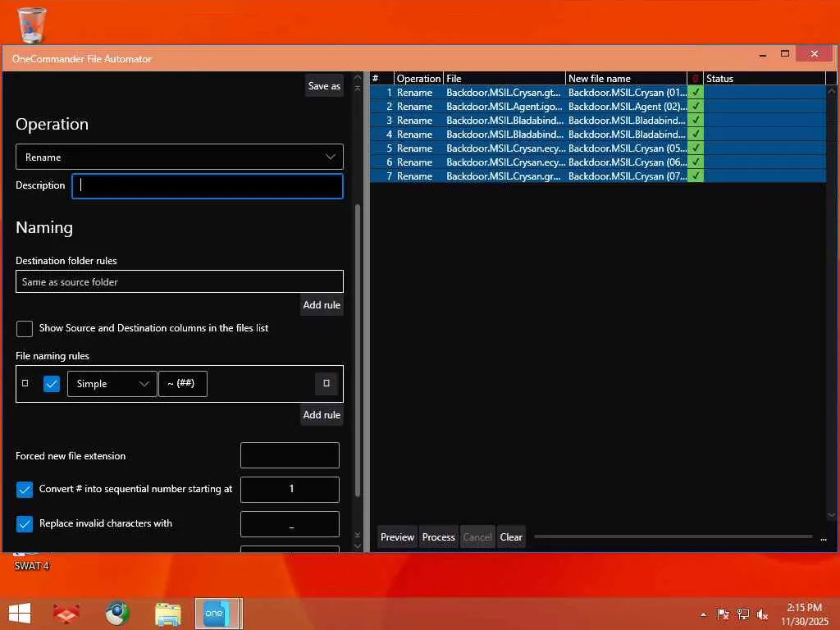
Task: Click the green checkmark in row 7
Action: [x=696, y=176]
